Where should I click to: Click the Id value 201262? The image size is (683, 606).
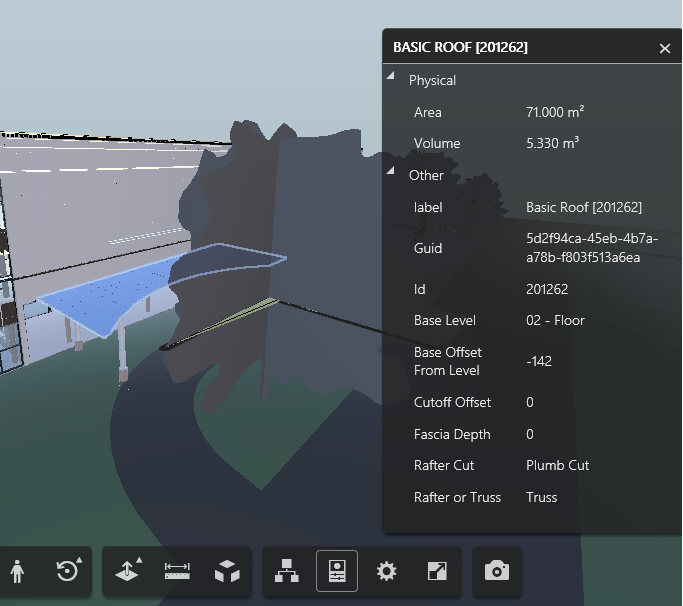(547, 289)
